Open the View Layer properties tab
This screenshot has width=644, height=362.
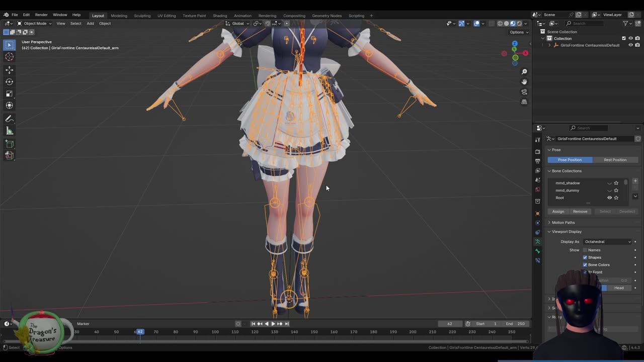(x=537, y=170)
